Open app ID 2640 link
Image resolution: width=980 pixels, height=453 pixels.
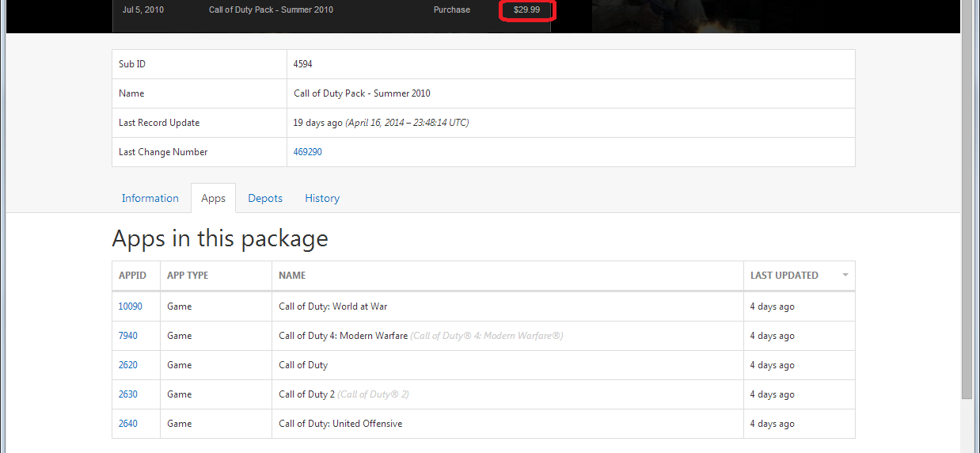click(x=128, y=424)
